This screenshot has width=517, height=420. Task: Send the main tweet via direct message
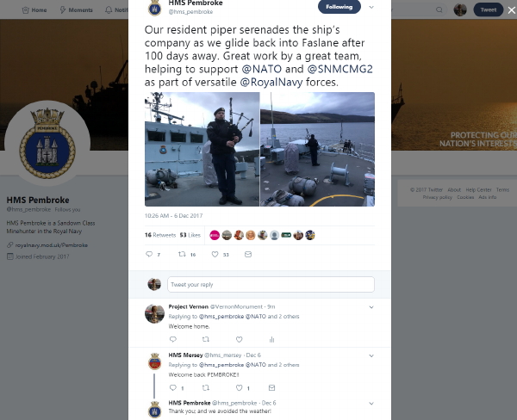tap(248, 254)
